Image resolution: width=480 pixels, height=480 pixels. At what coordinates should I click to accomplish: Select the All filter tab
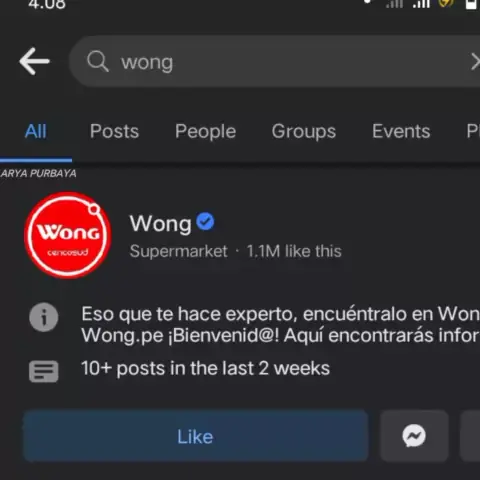[36, 131]
